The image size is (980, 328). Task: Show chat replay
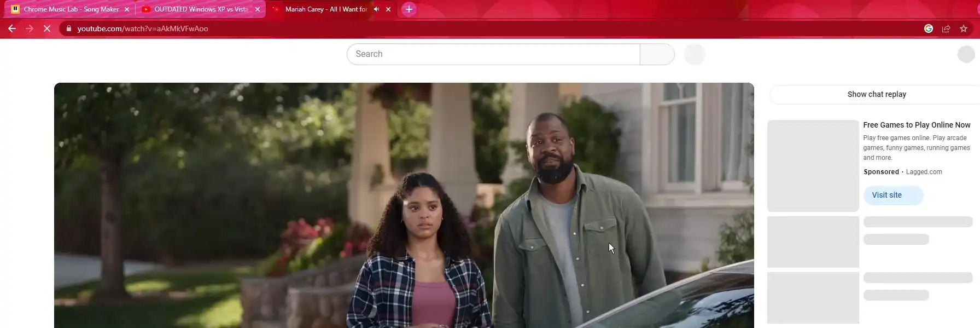[x=877, y=94]
